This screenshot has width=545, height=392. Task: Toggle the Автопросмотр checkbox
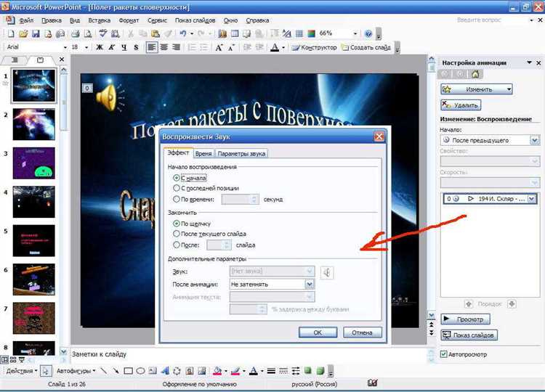[x=443, y=354]
